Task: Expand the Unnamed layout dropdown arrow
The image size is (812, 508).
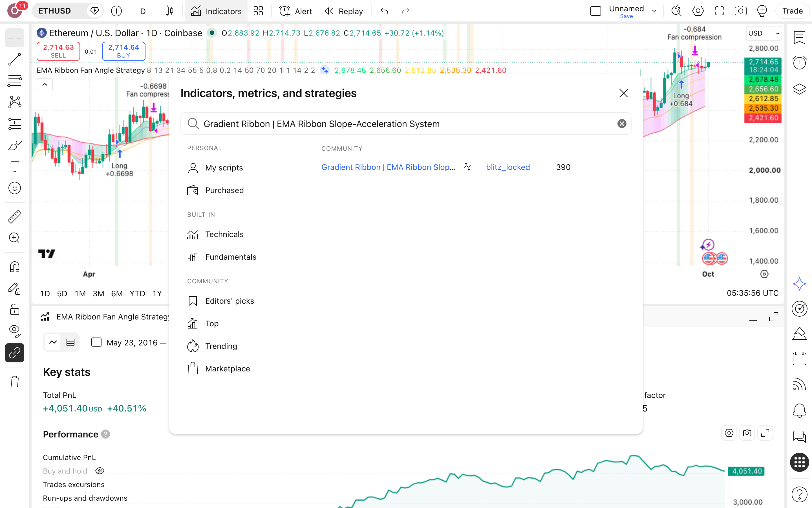Action: point(654,11)
